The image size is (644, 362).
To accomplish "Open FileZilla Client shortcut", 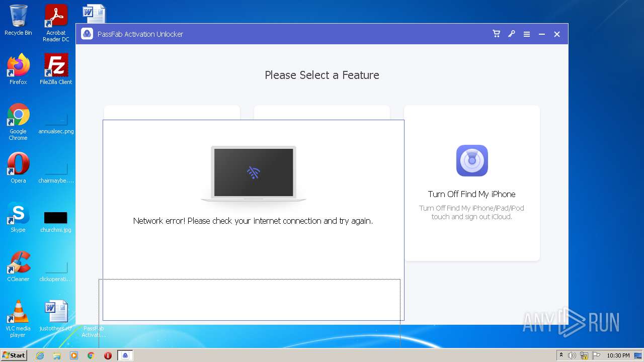I will pyautogui.click(x=56, y=69).
